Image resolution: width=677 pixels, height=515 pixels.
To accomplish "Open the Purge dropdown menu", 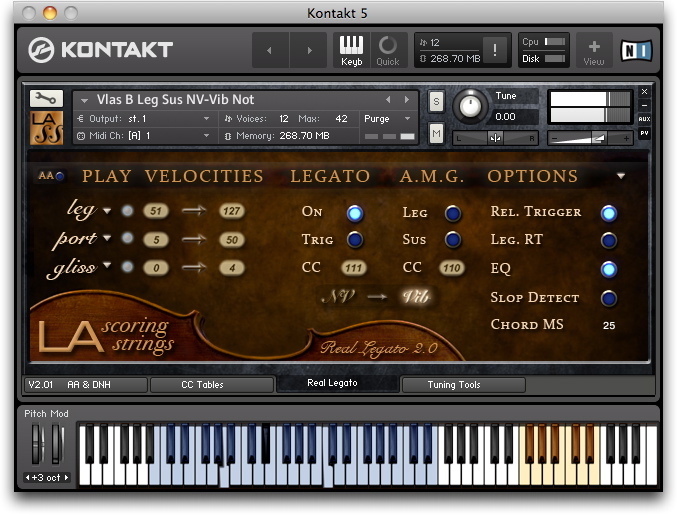I will [x=387, y=118].
